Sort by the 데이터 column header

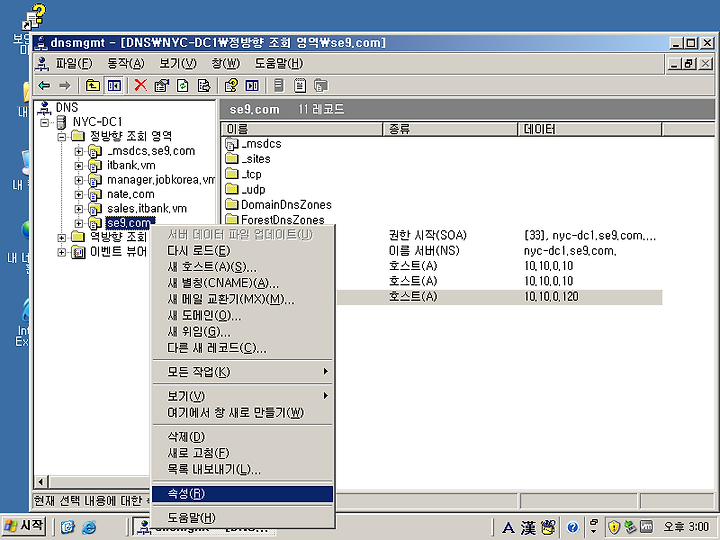pyautogui.click(x=590, y=129)
